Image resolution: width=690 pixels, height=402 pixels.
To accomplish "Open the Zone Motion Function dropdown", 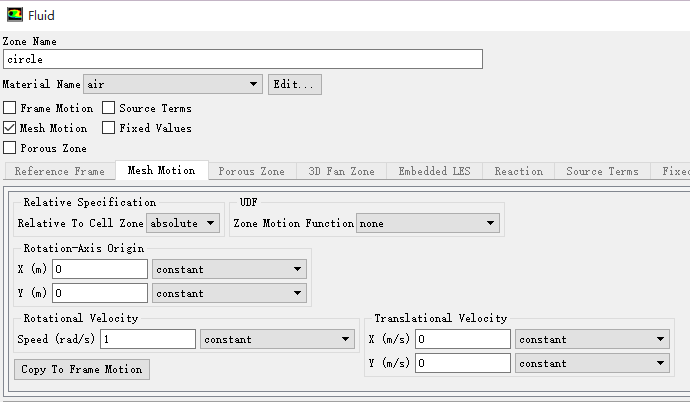I will click(x=428, y=223).
